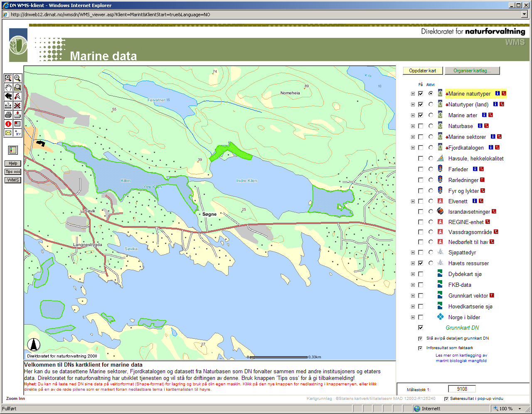Viewport: 532px width, 414px height.
Task: Open the address bar URL dropdown
Action: [525, 14]
